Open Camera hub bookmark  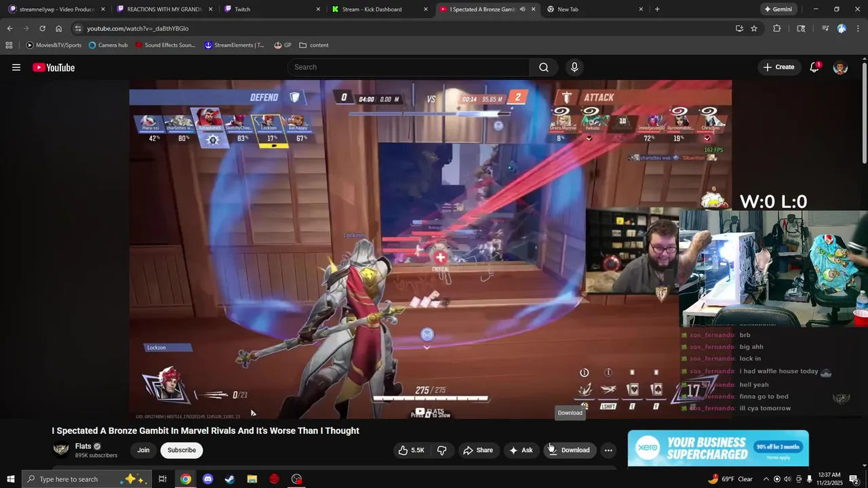point(108,45)
